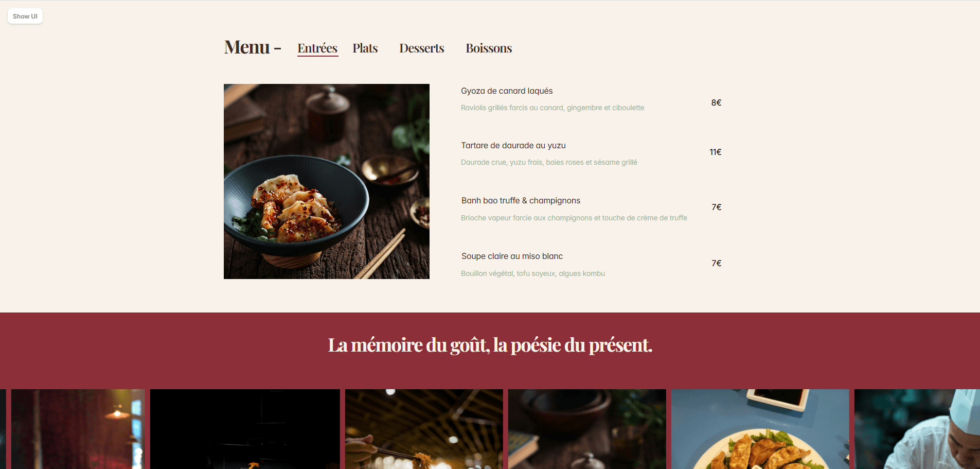Open the dark bowls gallery photo
Screen dimensions: 980x469
click(587, 429)
